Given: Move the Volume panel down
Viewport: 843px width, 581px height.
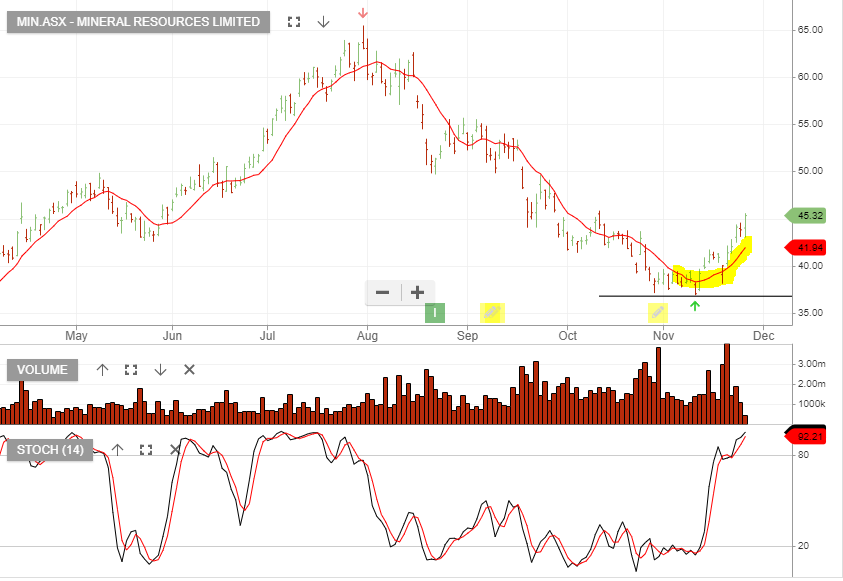Looking at the screenshot, I should (x=160, y=370).
